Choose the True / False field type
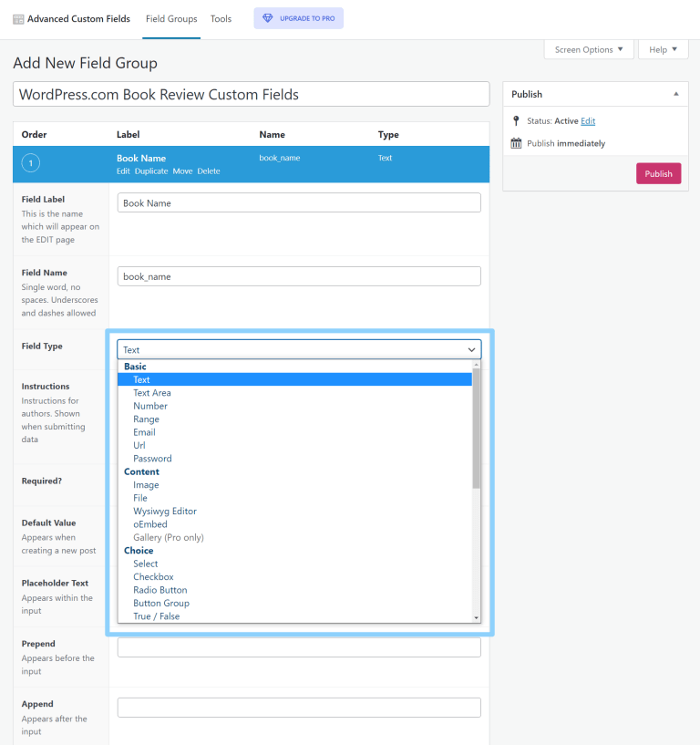The width and height of the screenshot is (700, 745). (295, 616)
